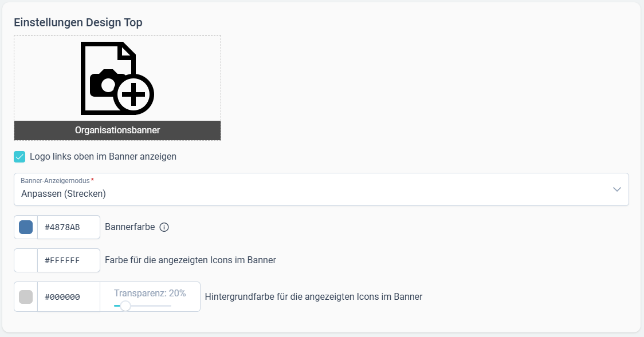Click the Transparenz: 20% label
Screen dimensions: 644x337
150,293
